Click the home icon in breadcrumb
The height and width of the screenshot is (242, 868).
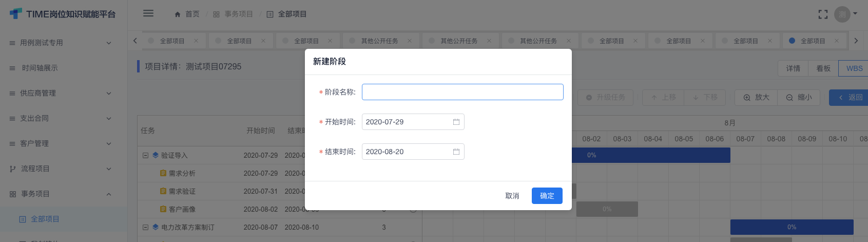coord(178,14)
